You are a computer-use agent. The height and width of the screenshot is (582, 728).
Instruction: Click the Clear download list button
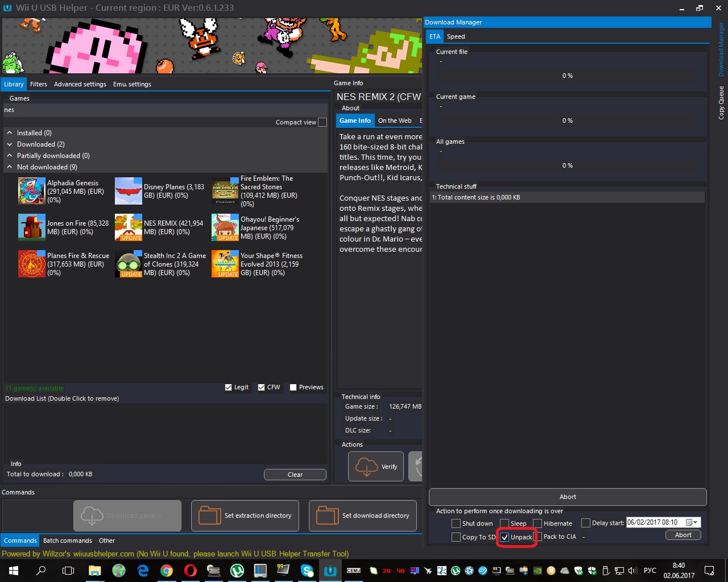click(295, 475)
